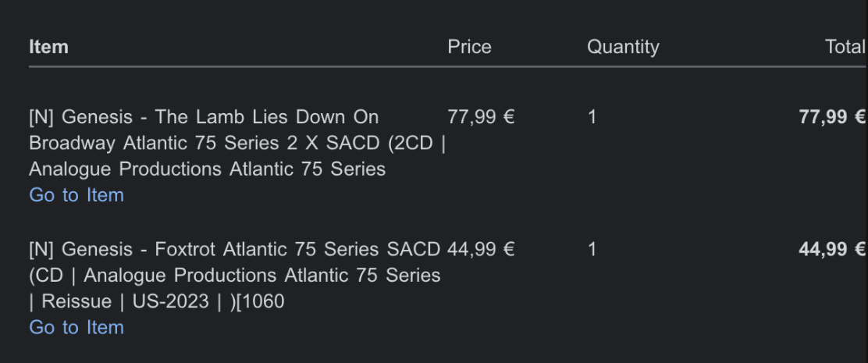Click the bold 44,99 € row total

click(832, 250)
